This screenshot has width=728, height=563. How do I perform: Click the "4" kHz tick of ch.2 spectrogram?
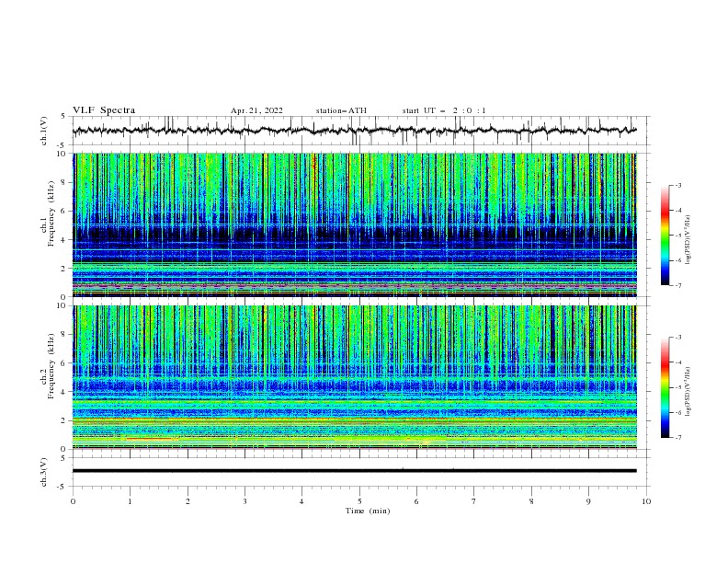[x=64, y=392]
